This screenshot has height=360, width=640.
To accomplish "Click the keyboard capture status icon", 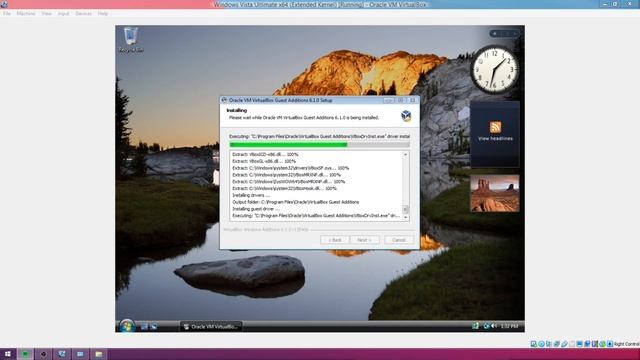I will click(610, 344).
